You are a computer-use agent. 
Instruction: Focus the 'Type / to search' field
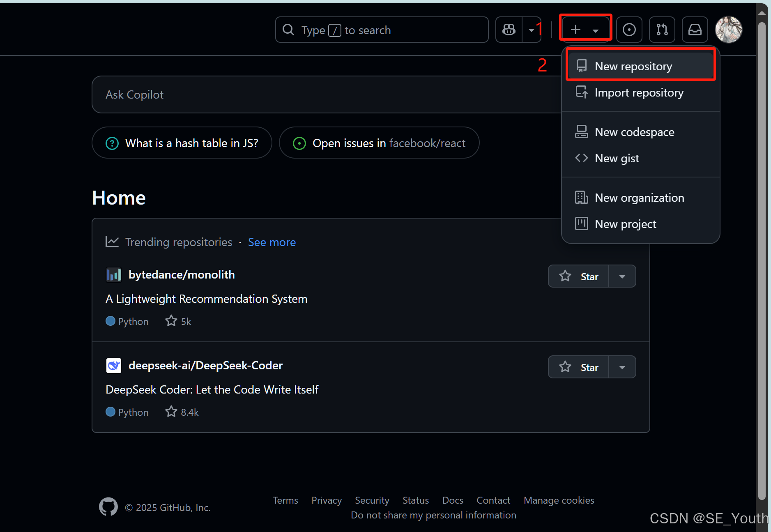pos(382,30)
